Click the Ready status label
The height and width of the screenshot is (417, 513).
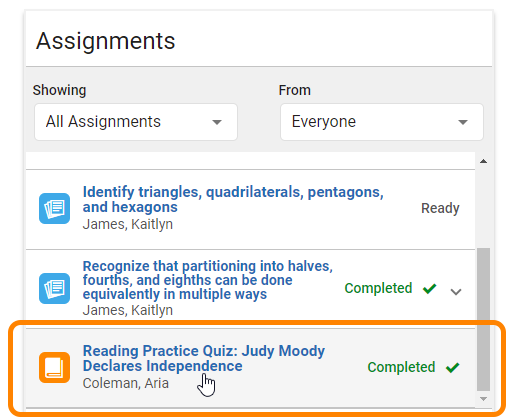(440, 208)
